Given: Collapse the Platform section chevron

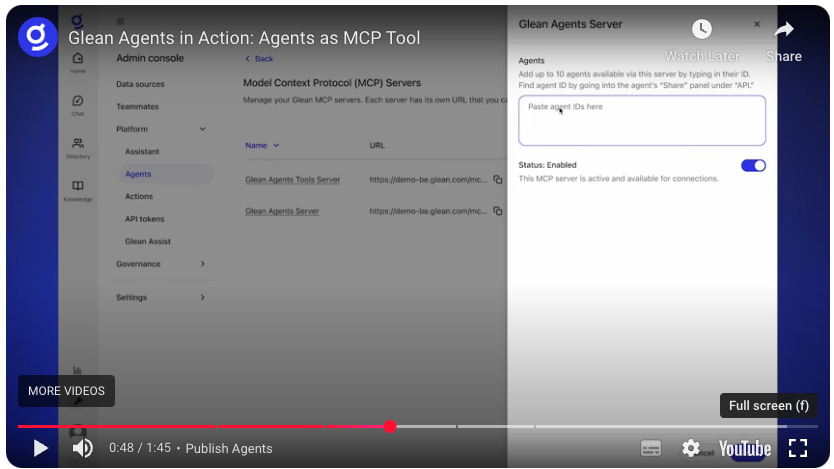Looking at the screenshot, I should pos(203,129).
